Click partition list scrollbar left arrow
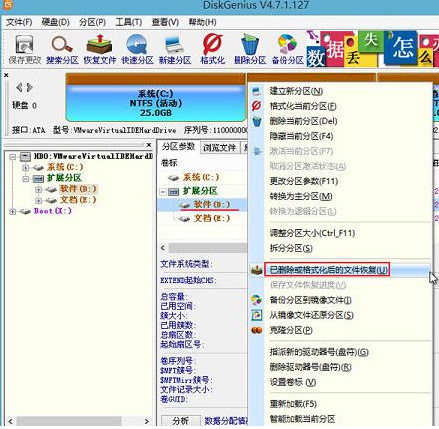 [x=163, y=248]
